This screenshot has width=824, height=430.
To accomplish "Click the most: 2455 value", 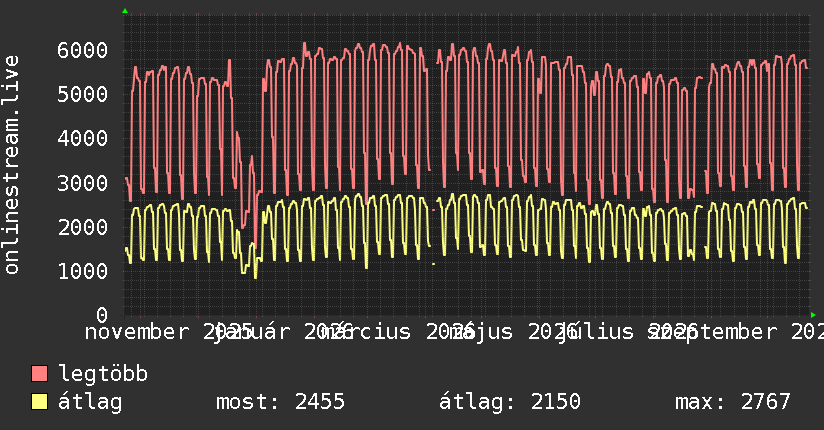I will point(281,402).
